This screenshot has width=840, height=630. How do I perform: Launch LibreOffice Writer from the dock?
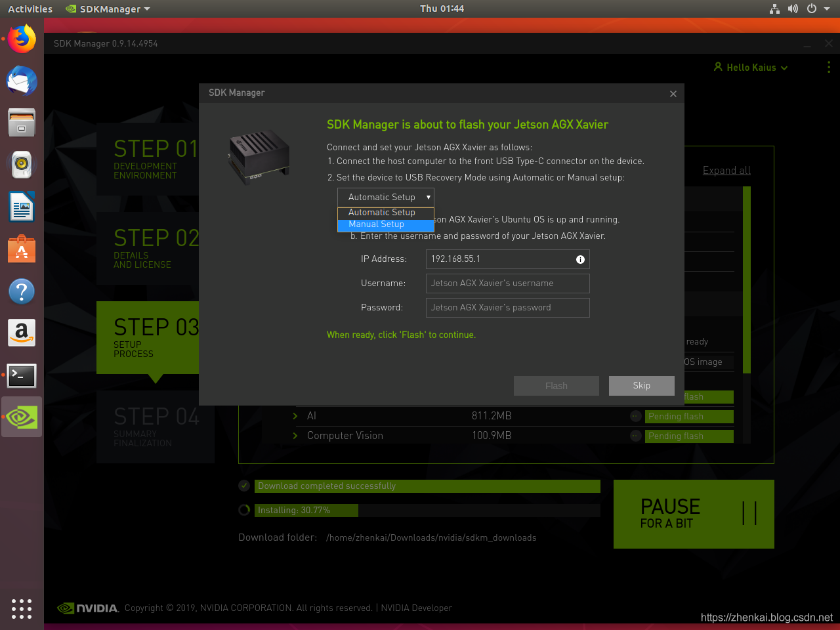click(22, 207)
